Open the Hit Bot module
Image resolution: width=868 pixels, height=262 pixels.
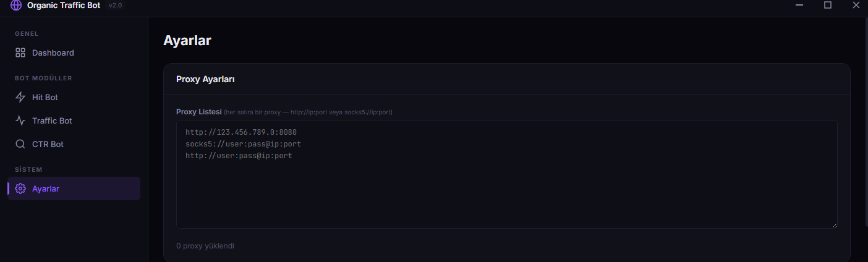[x=74, y=98]
